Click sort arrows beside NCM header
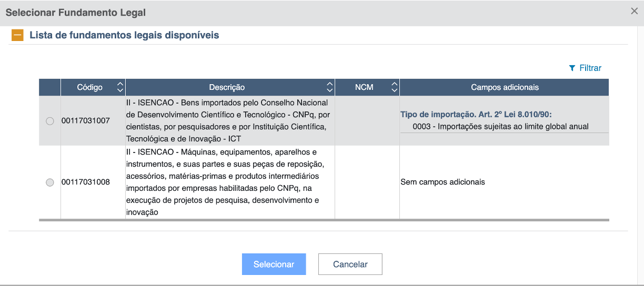This screenshot has height=286, width=644. [x=394, y=87]
